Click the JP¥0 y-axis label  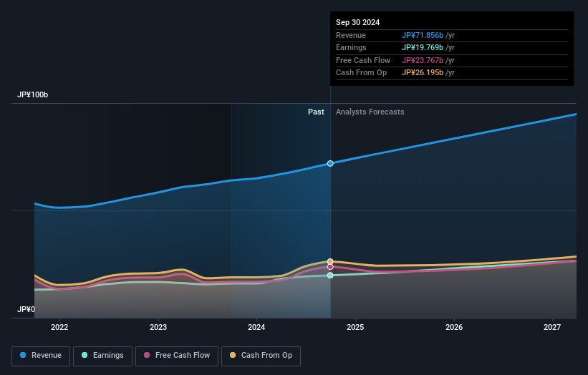coord(26,309)
